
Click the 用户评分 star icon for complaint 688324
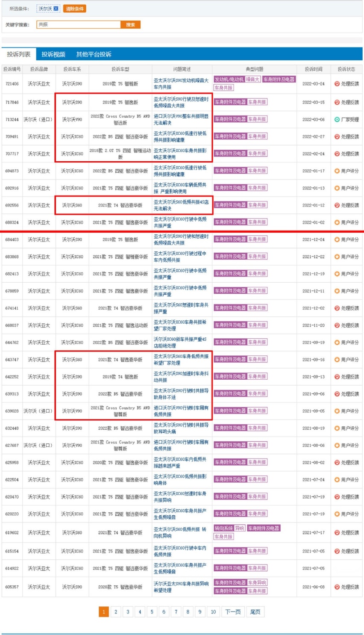337,222
